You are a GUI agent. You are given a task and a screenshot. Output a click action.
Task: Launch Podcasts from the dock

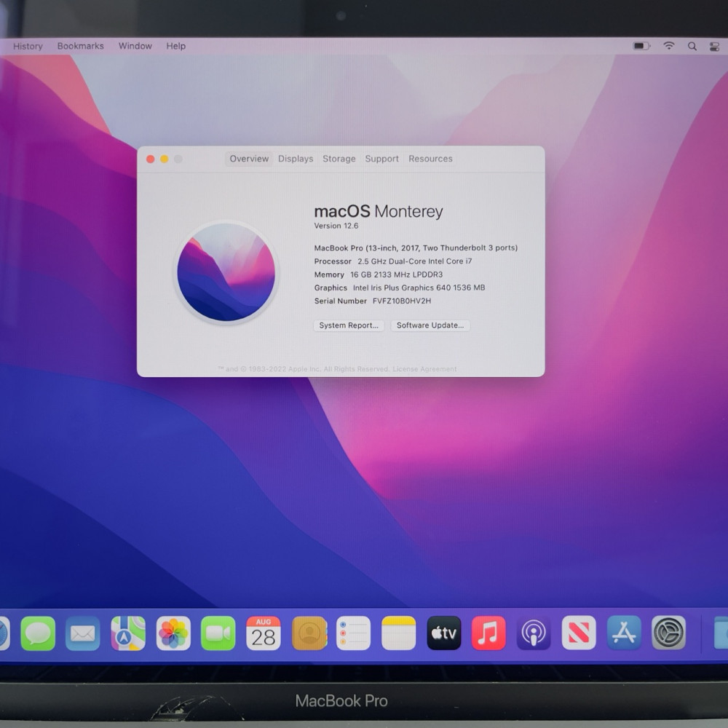click(534, 633)
